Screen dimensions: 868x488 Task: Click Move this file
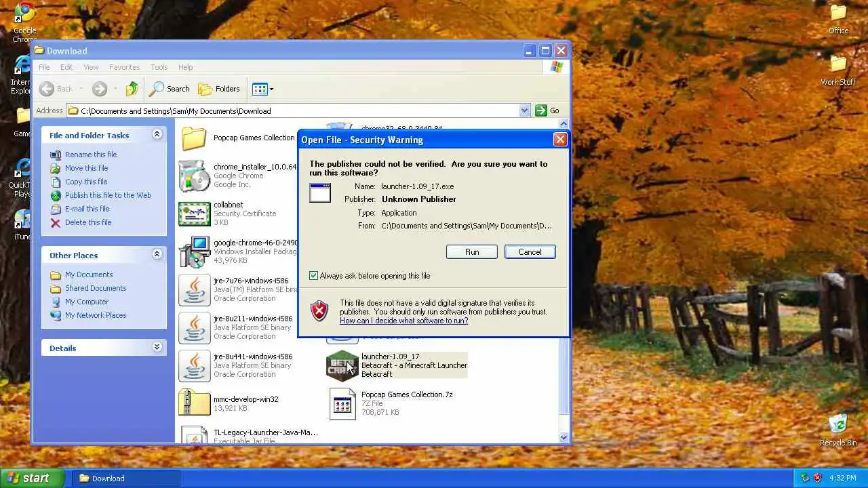point(86,168)
